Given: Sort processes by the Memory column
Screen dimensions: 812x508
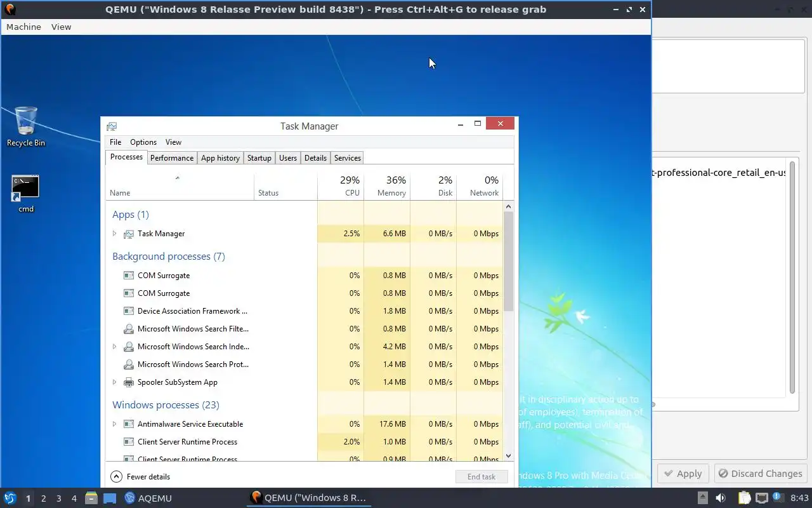Looking at the screenshot, I should [387, 186].
